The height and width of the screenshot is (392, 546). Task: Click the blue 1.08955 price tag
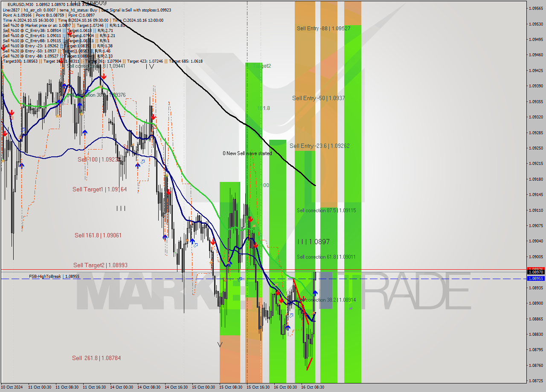coord(536,279)
